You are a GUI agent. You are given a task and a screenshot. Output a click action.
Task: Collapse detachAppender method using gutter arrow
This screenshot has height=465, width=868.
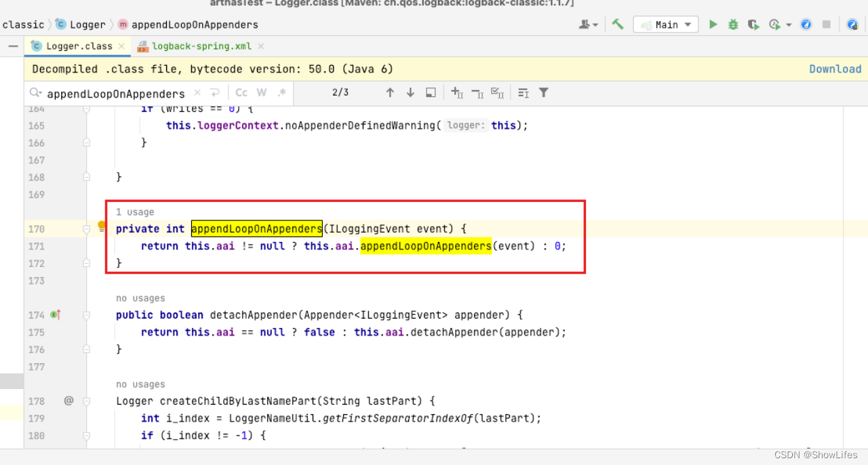click(86, 315)
